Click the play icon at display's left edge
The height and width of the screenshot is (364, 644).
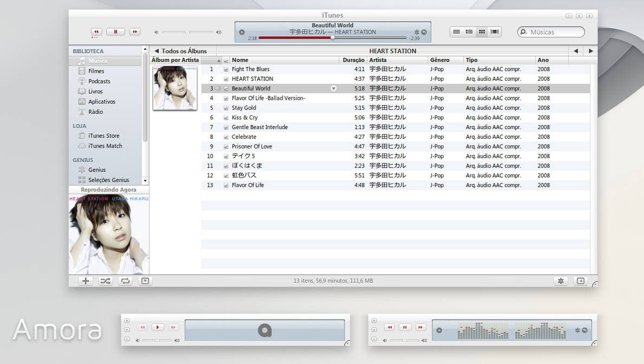[242, 32]
